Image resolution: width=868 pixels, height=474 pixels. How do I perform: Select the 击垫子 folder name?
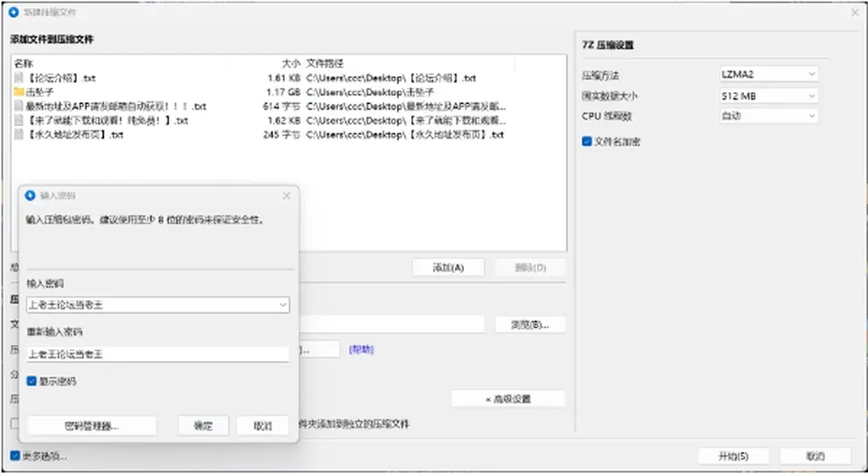pos(40,92)
